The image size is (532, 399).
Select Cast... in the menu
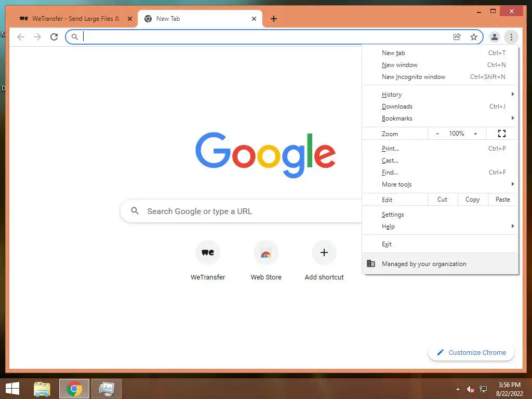coord(440,161)
